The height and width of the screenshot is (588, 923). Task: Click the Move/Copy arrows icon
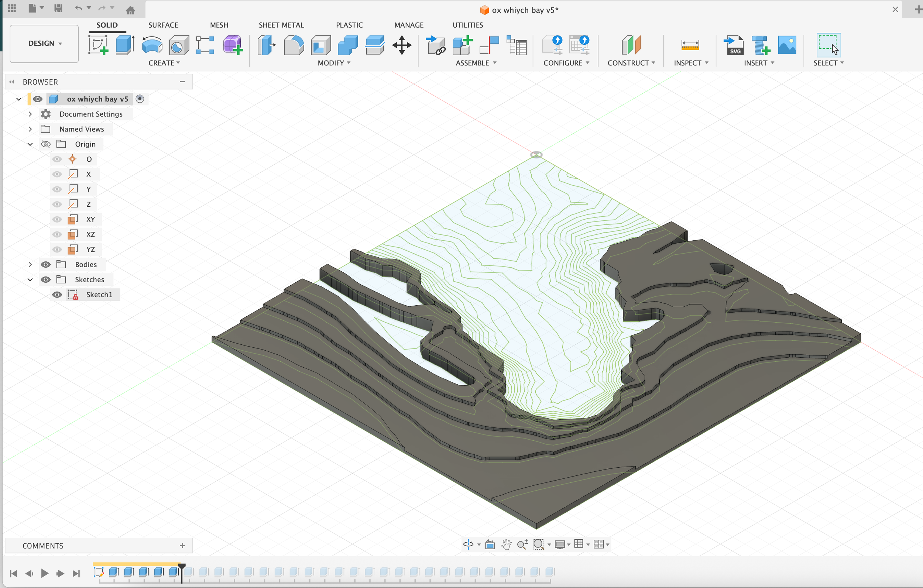pyautogui.click(x=402, y=45)
